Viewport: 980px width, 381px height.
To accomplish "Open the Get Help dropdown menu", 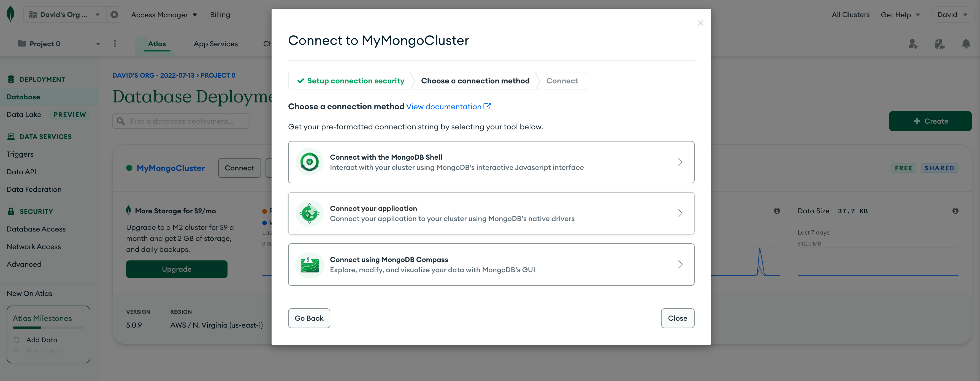I will pos(900,15).
